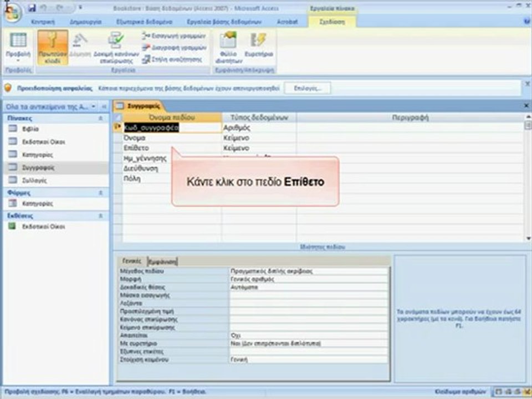Open the Acrobat ribbon tab
The width and height of the screenshot is (532, 399).
287,22
